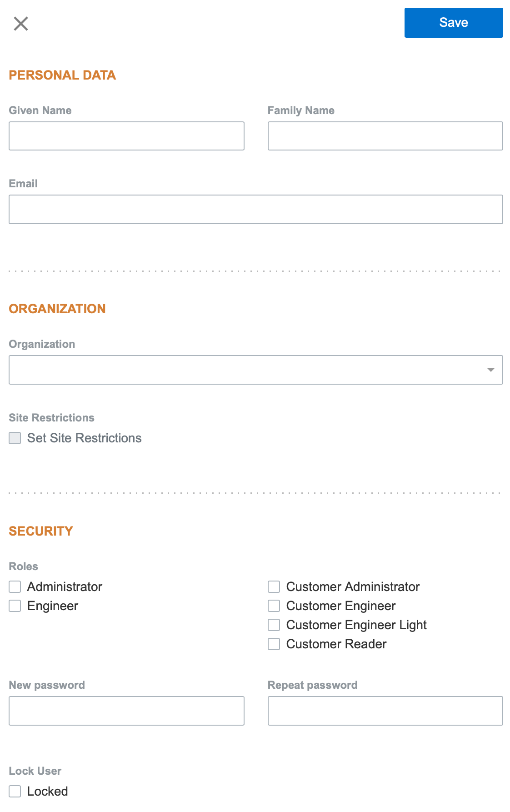The height and width of the screenshot is (812, 510).
Task: Click the Given Name input field
Action: [126, 136]
